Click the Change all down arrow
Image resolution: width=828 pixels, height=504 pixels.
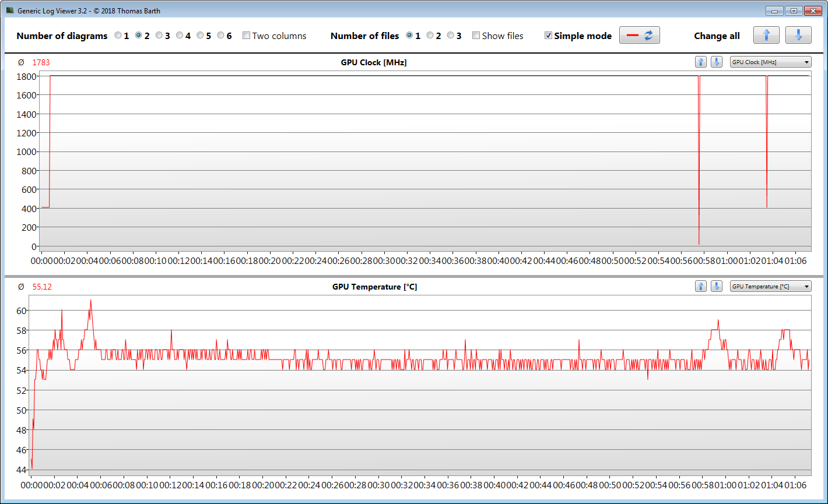click(798, 36)
